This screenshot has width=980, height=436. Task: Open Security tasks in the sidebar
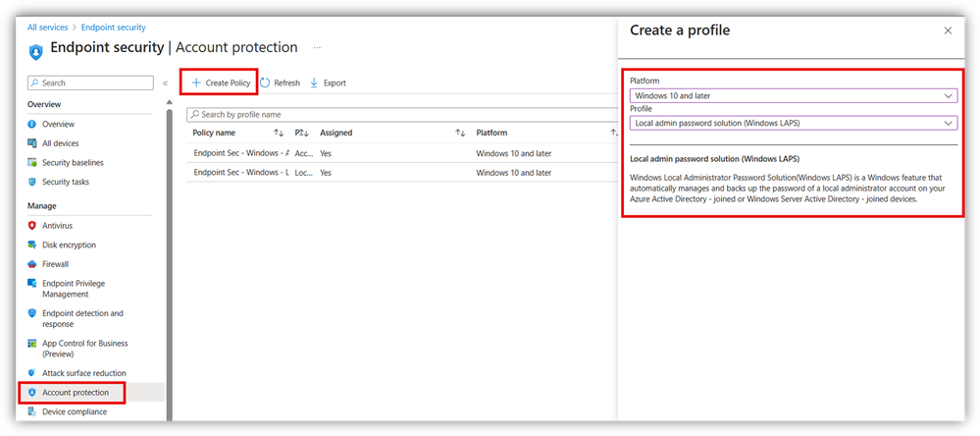tap(66, 182)
